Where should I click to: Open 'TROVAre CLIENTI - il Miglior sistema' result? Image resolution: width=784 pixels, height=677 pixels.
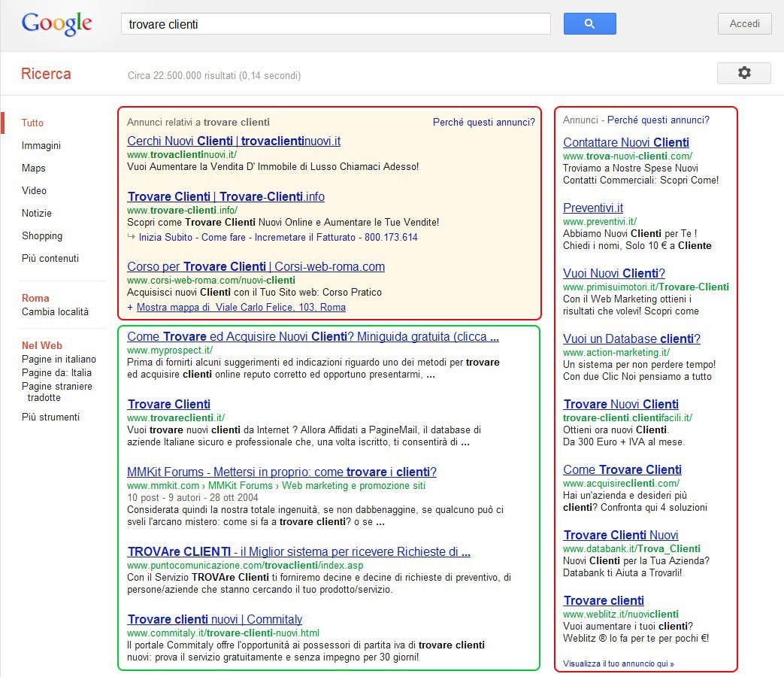[299, 552]
